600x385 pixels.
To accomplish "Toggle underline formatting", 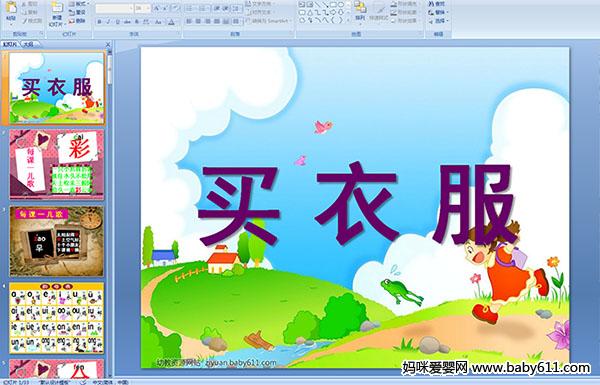I will pos(117,22).
